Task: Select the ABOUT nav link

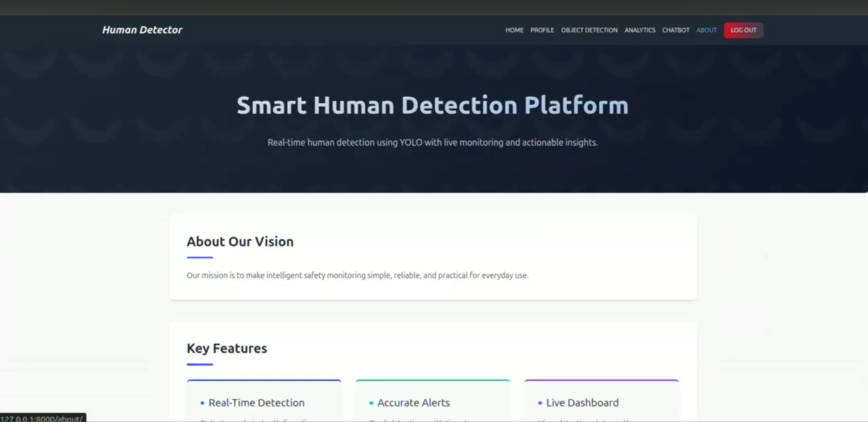Action: (706, 30)
